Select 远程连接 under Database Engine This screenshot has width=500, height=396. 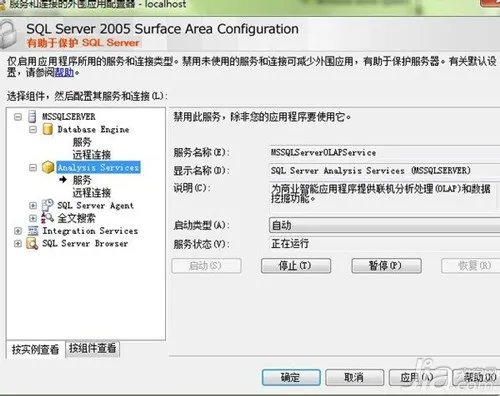click(x=92, y=155)
